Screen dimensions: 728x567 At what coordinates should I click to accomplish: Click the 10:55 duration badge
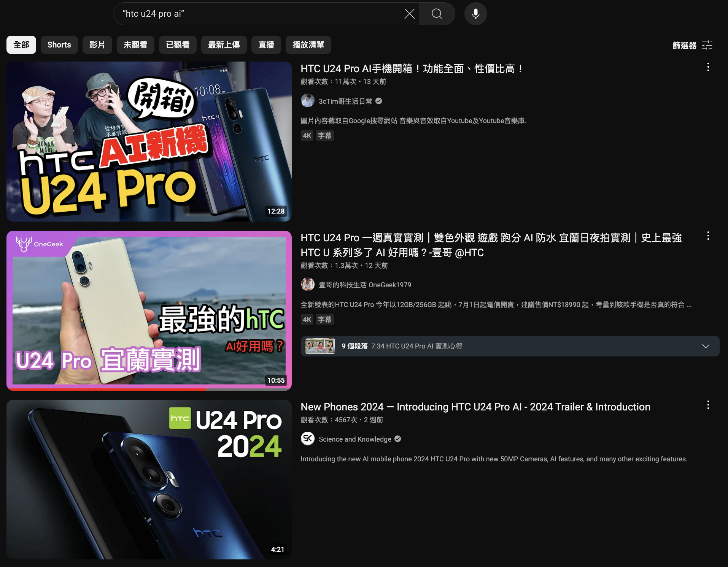coord(276,380)
